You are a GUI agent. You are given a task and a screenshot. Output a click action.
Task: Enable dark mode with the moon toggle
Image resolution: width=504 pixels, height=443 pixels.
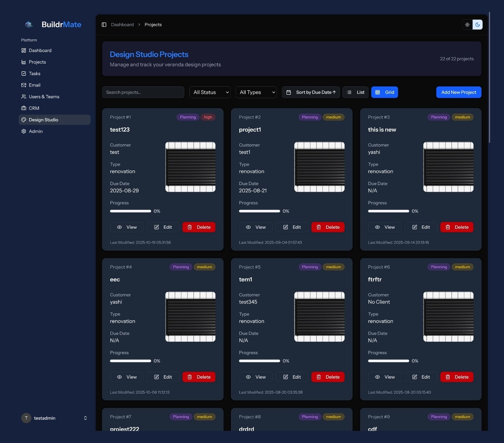tap(478, 24)
